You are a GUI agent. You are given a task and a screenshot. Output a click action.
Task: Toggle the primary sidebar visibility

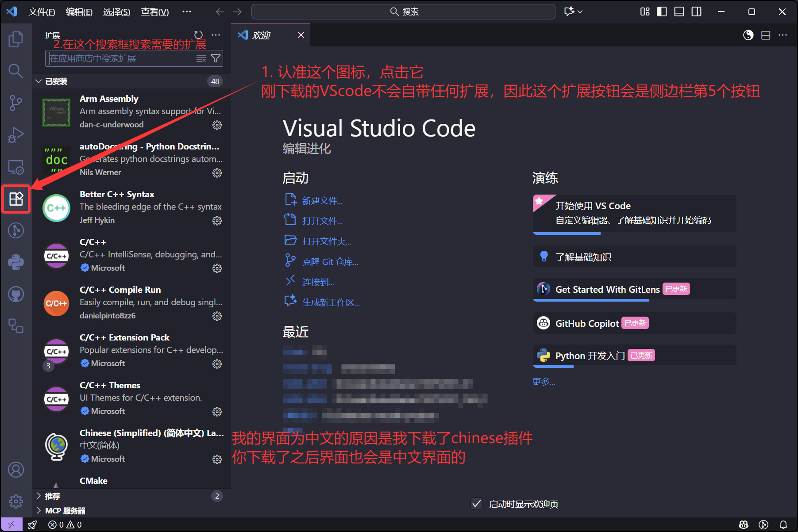tap(662, 11)
